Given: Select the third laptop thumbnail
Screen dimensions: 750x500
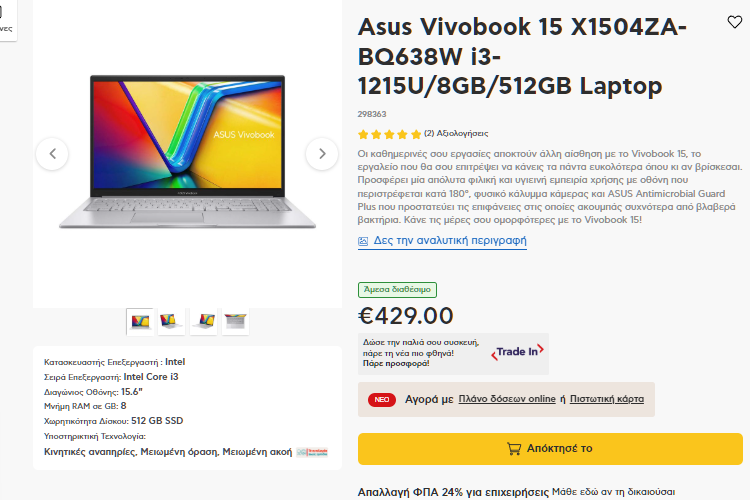Looking at the screenshot, I should tap(204, 322).
